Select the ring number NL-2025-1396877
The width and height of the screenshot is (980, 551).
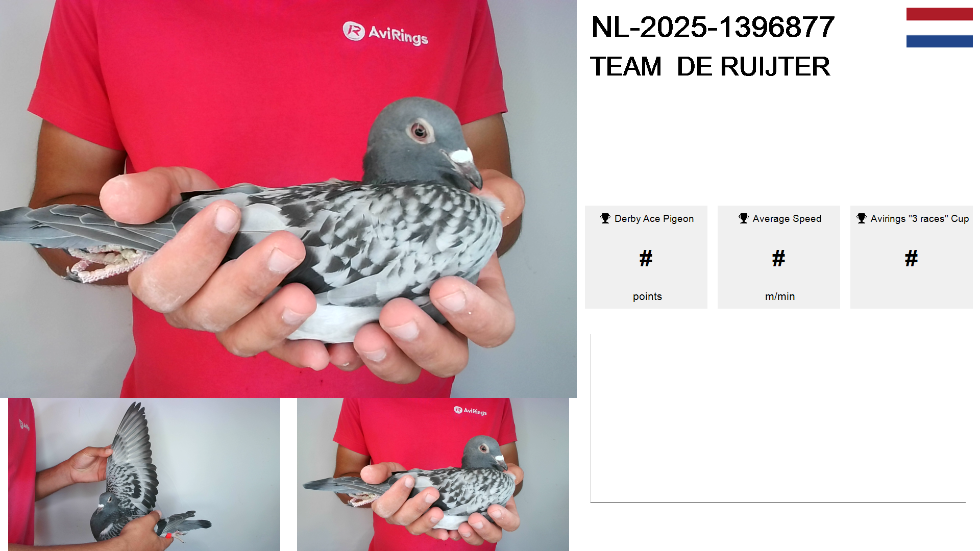tap(713, 27)
